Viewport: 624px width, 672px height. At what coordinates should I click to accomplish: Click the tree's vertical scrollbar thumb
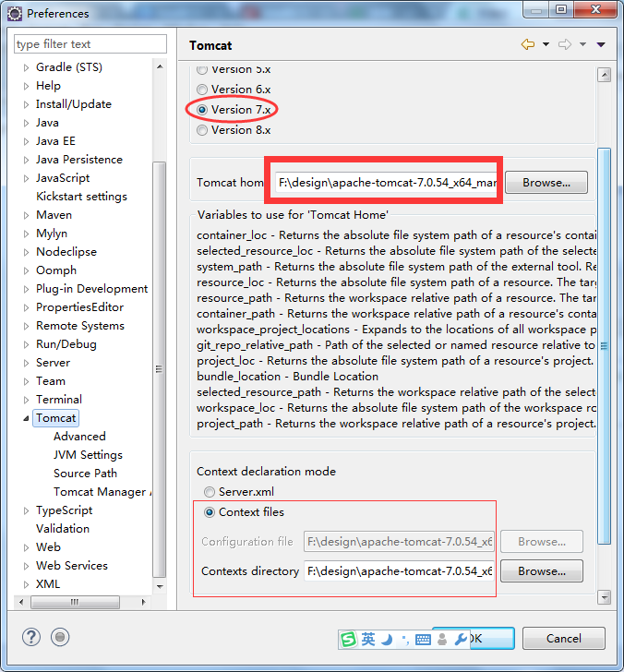(159, 369)
